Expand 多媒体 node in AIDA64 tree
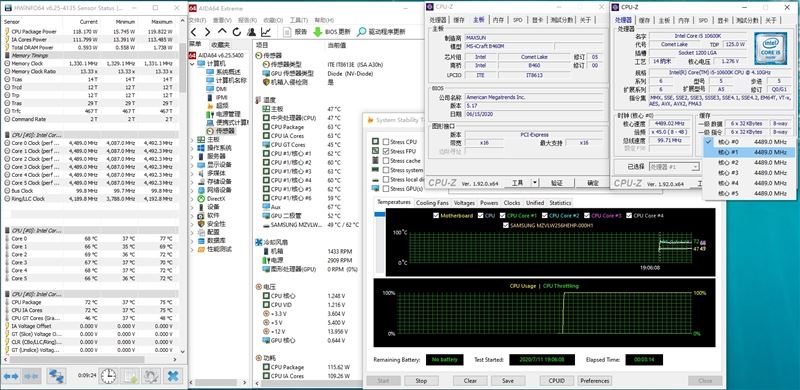This screenshot has height=390, width=800. [x=192, y=173]
